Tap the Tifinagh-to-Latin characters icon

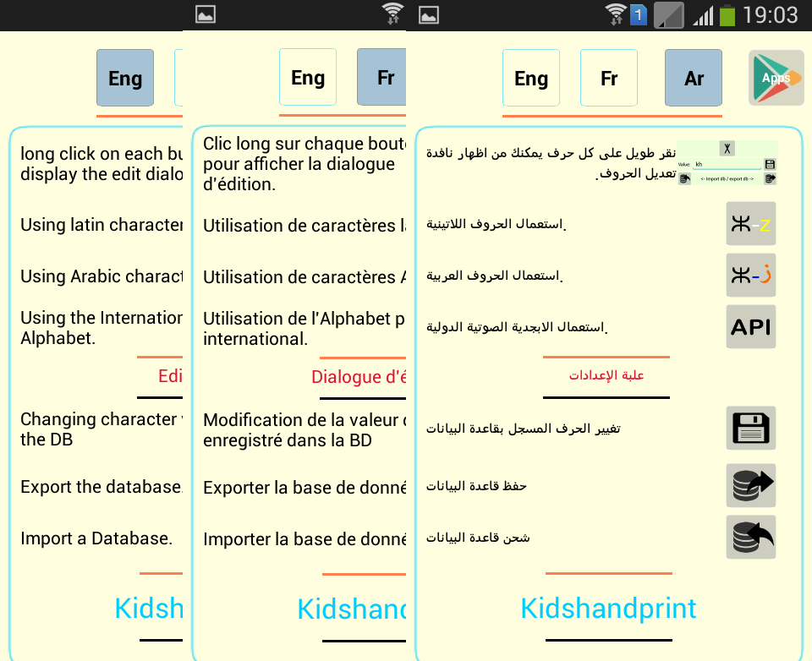click(x=751, y=224)
